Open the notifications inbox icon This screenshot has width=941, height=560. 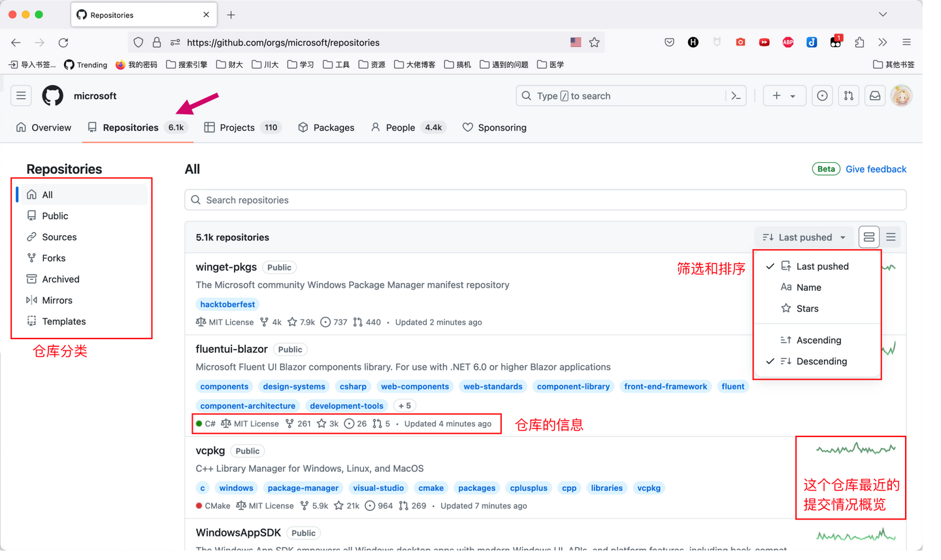click(875, 96)
